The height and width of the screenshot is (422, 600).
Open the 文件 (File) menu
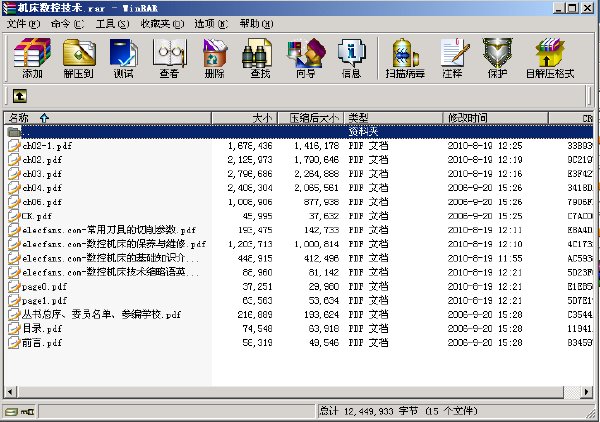click(23, 24)
